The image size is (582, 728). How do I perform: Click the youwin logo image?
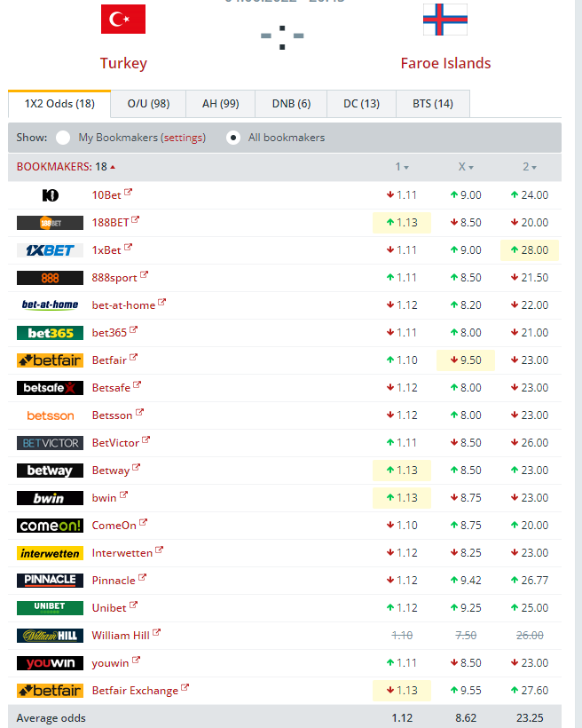click(50, 663)
